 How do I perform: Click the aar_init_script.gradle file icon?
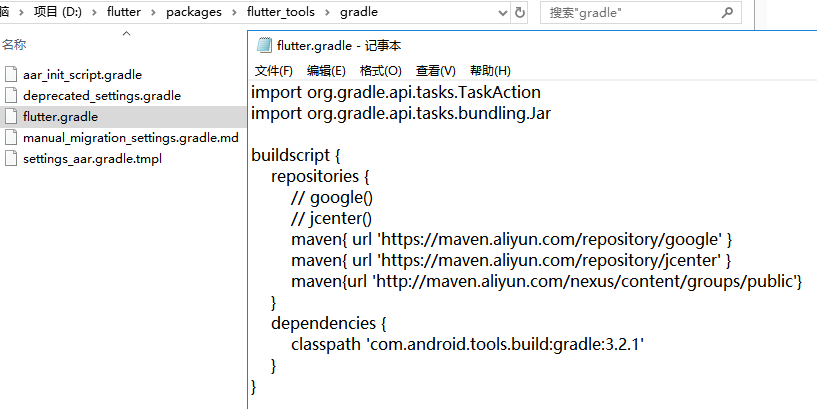(x=11, y=75)
